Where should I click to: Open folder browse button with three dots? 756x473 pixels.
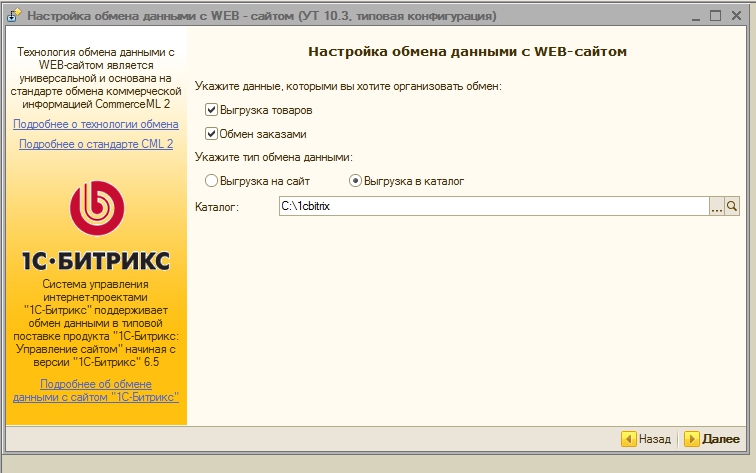[716, 206]
